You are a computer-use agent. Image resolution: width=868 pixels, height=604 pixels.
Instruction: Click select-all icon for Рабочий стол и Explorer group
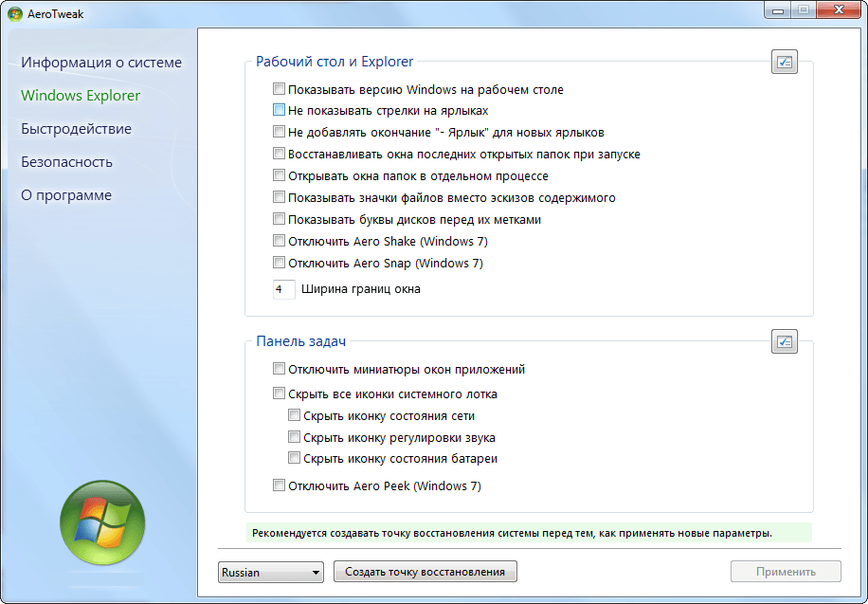coord(784,64)
